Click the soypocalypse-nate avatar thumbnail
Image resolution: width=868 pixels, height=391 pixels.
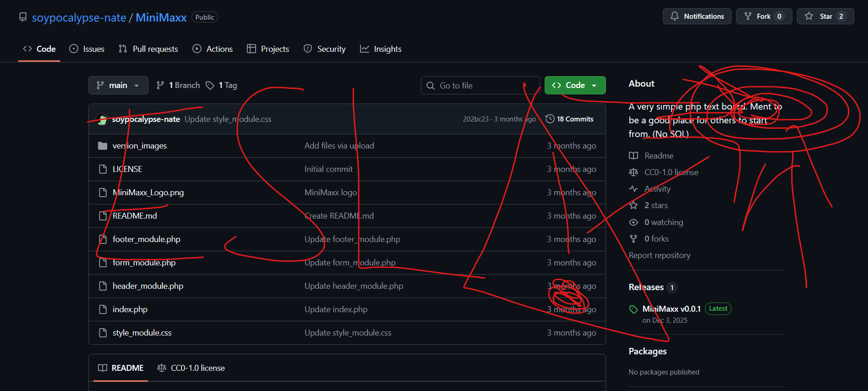point(102,119)
